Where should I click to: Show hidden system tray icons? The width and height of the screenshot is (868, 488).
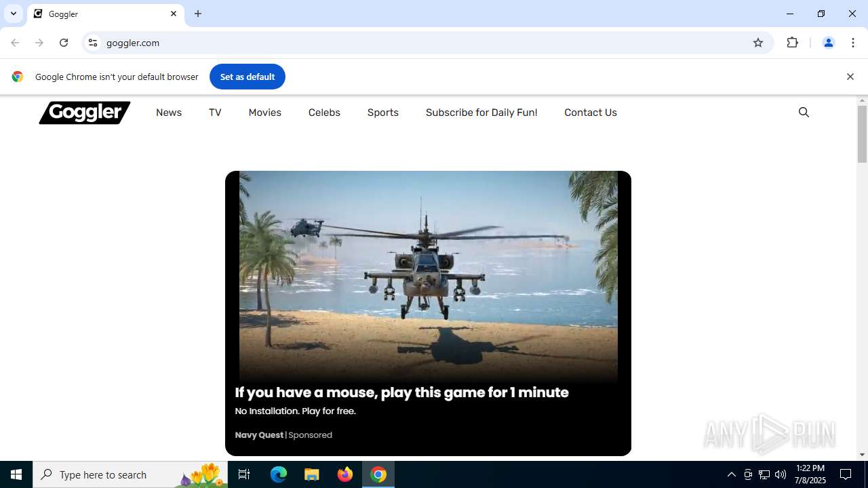(x=731, y=474)
